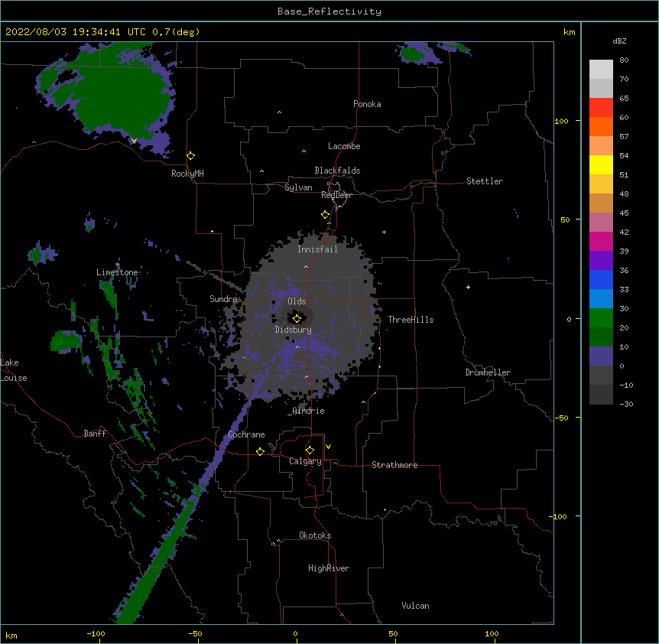Screen dimensions: 659x644
Task: Click the Airdrie label
Action: (308, 411)
